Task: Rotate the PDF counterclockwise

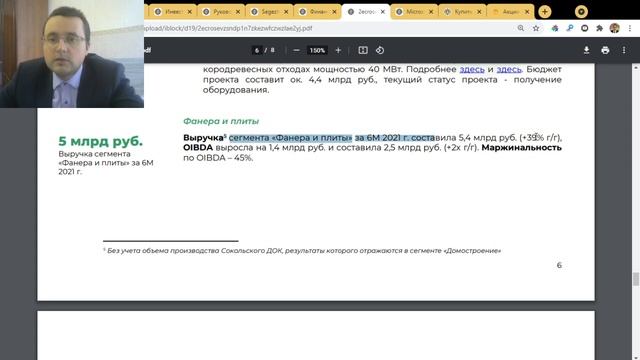Action: tap(380, 50)
